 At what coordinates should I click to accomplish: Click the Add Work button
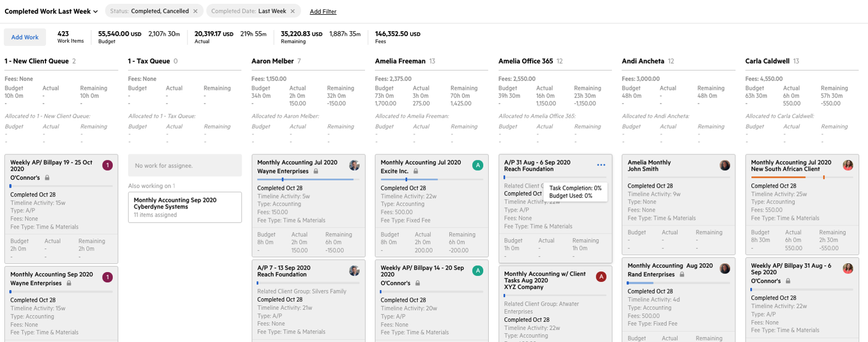click(x=25, y=37)
